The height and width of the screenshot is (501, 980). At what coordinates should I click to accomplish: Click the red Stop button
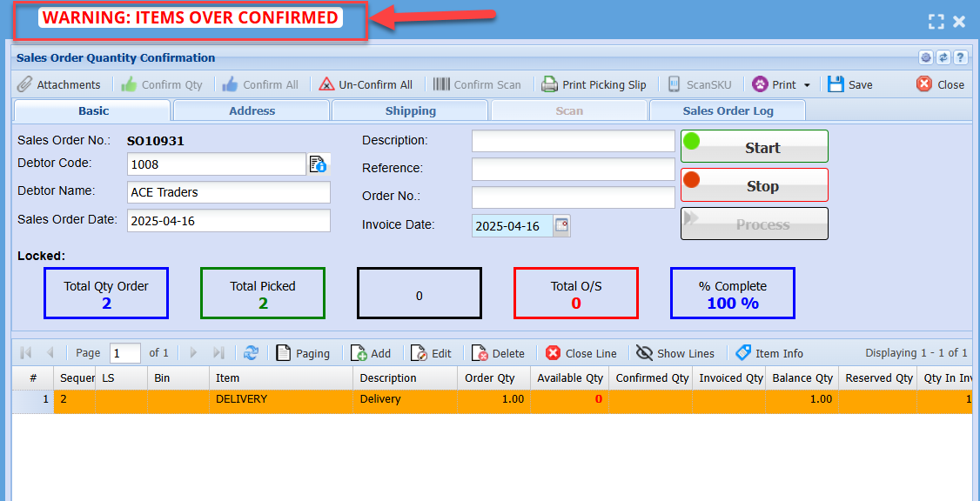coord(755,185)
